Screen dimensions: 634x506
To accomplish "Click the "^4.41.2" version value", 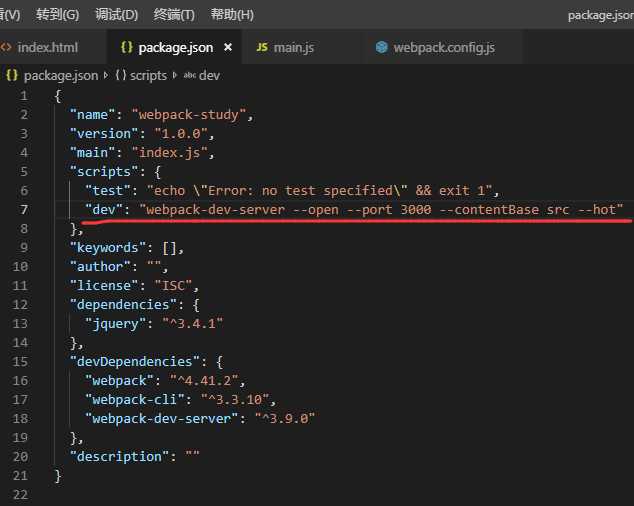I will coord(204,381).
